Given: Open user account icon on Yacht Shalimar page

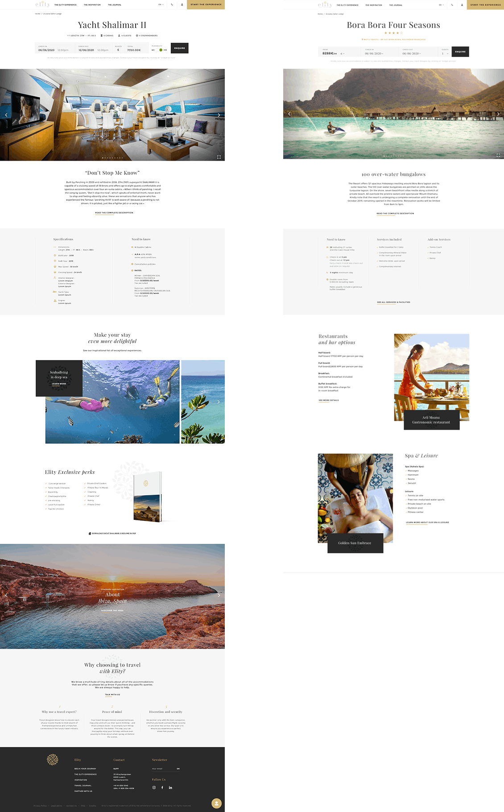Looking at the screenshot, I should tap(182, 4).
